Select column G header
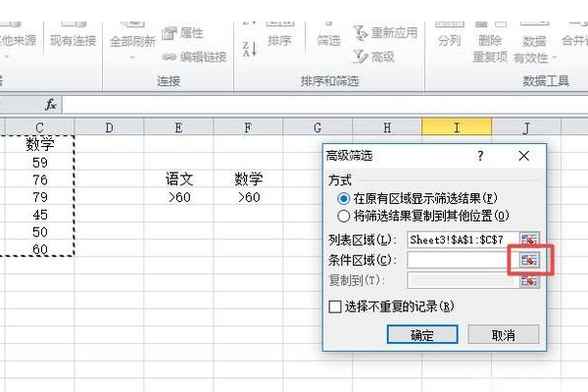This screenshot has width=588, height=392. [318, 127]
